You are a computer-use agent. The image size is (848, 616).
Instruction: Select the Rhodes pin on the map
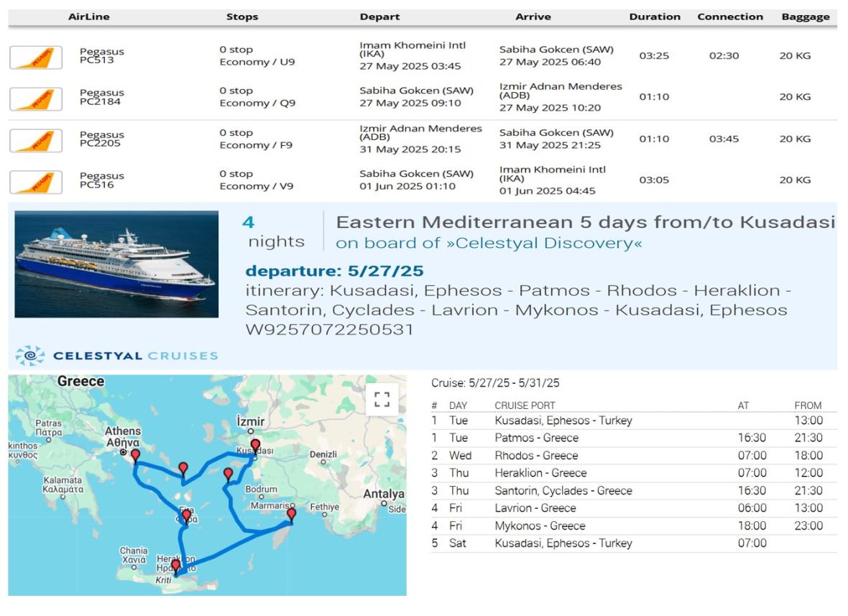point(291,515)
